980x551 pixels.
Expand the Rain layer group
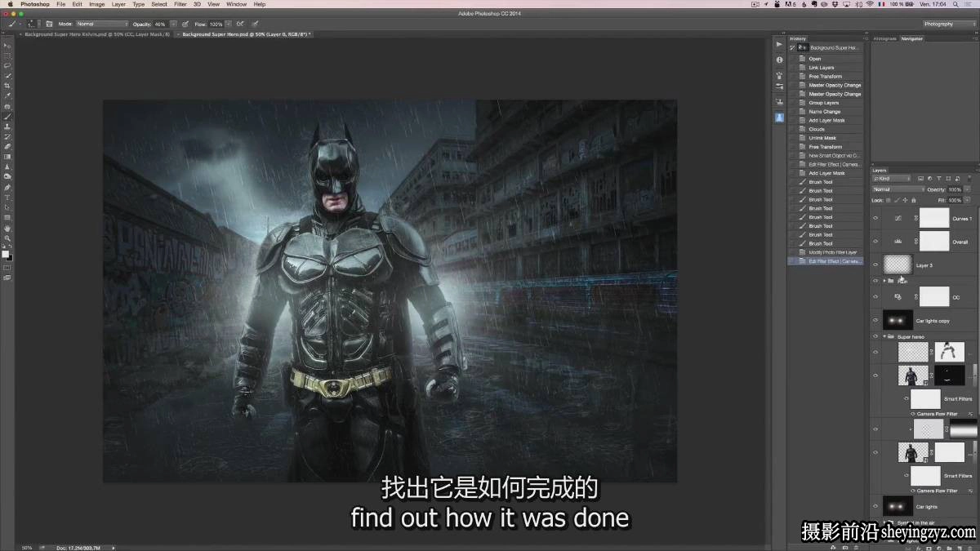click(884, 281)
